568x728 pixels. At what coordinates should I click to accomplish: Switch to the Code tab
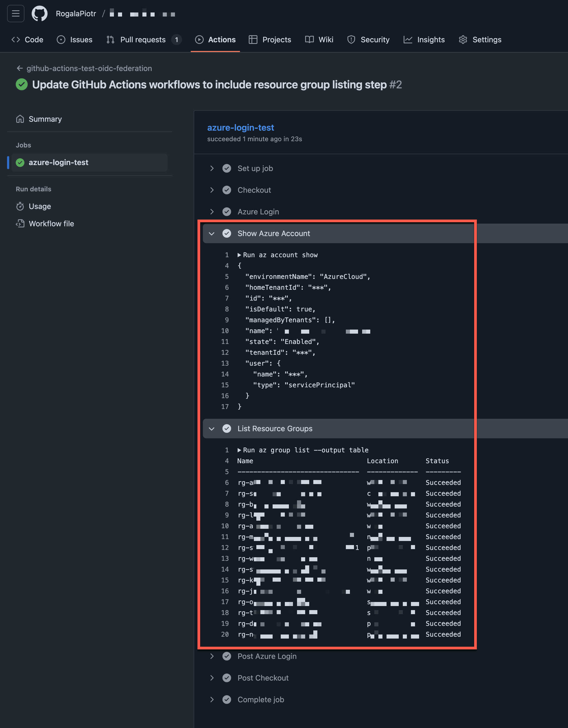coord(27,40)
